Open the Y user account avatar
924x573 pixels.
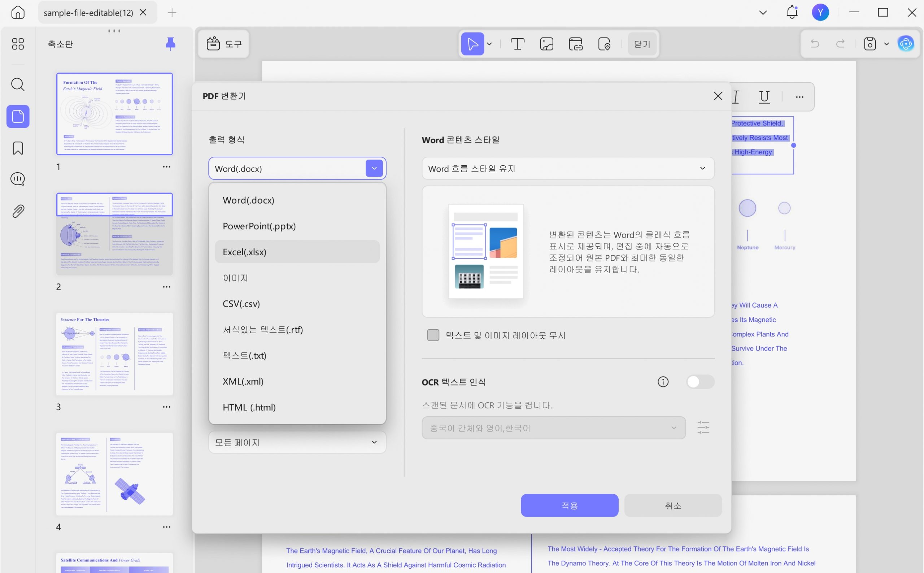(820, 13)
